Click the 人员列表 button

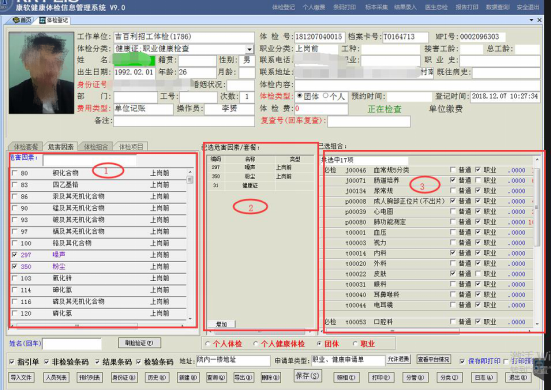pos(56,377)
